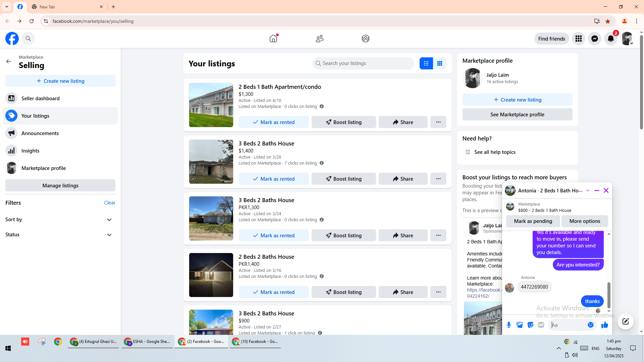Show click info for the $1,300 apartment listing

coord(322,106)
